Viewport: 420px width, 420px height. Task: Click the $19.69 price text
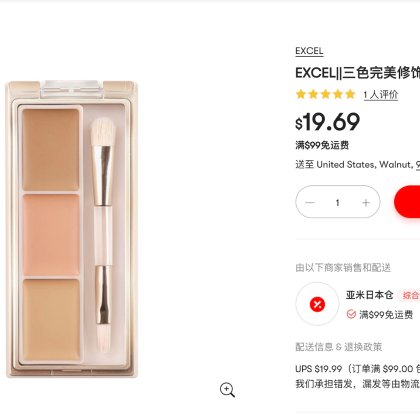[x=328, y=122]
